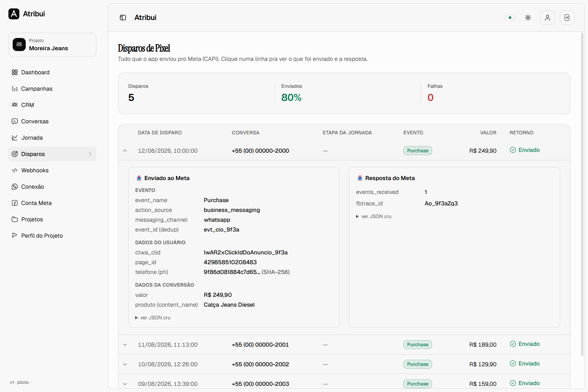588x392 pixels.
Task: Click the page_id value 429858510208483
Action: tap(230, 262)
